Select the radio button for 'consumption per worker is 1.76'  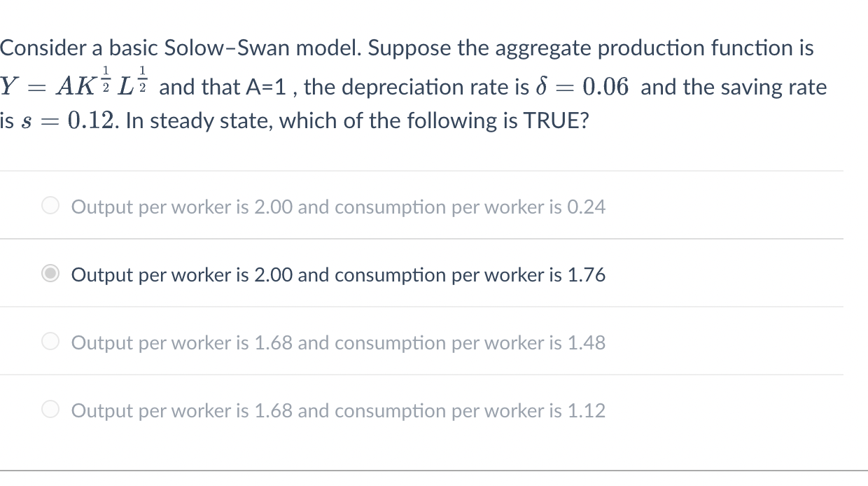point(50,273)
